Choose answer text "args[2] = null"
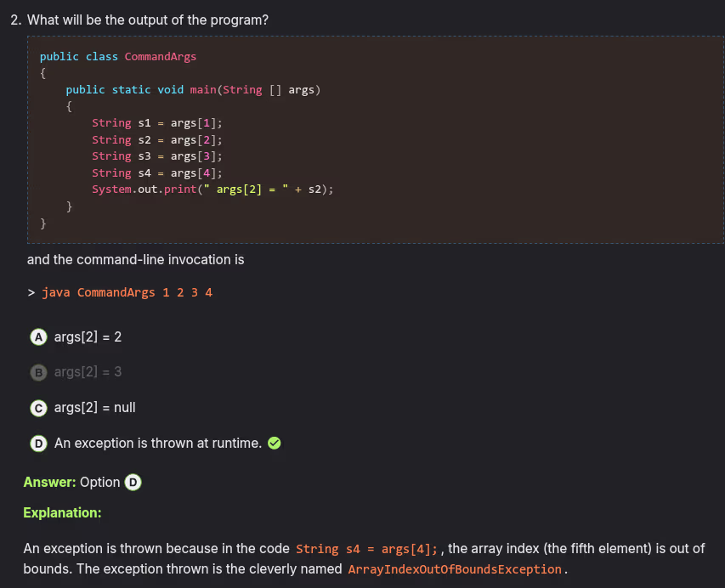The width and height of the screenshot is (725, 588). pos(94,408)
